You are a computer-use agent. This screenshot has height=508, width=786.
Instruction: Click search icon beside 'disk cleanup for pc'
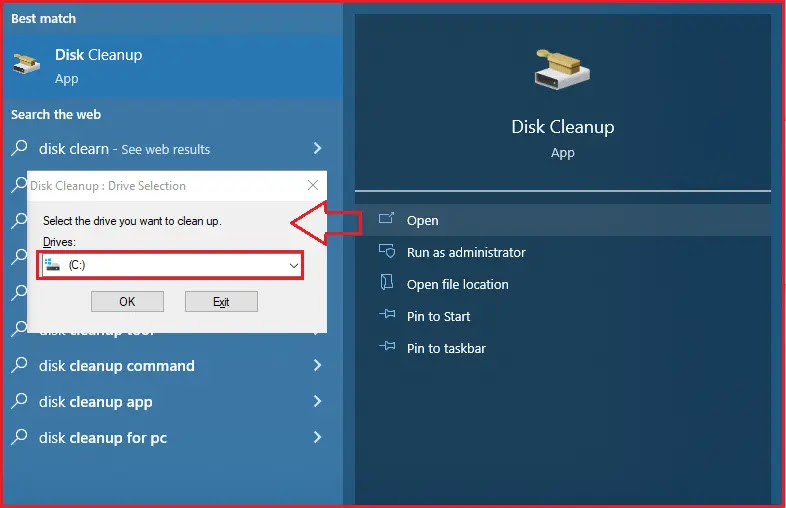click(x=20, y=437)
